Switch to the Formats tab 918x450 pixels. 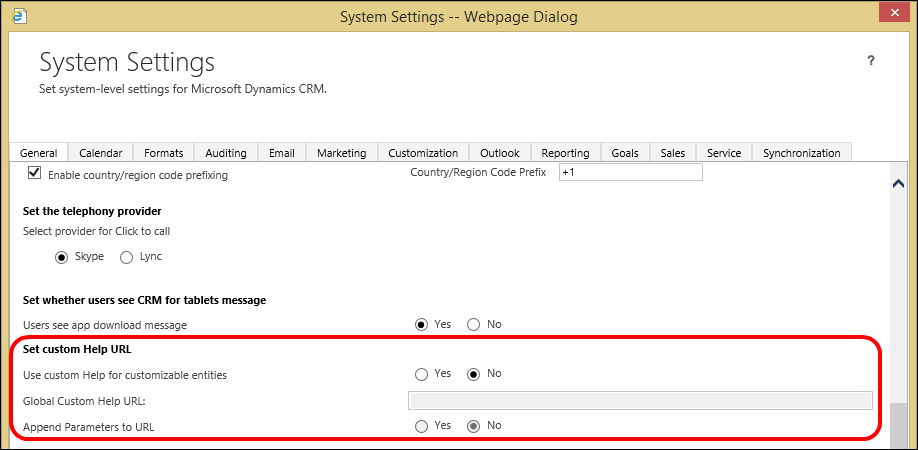pyautogui.click(x=163, y=153)
